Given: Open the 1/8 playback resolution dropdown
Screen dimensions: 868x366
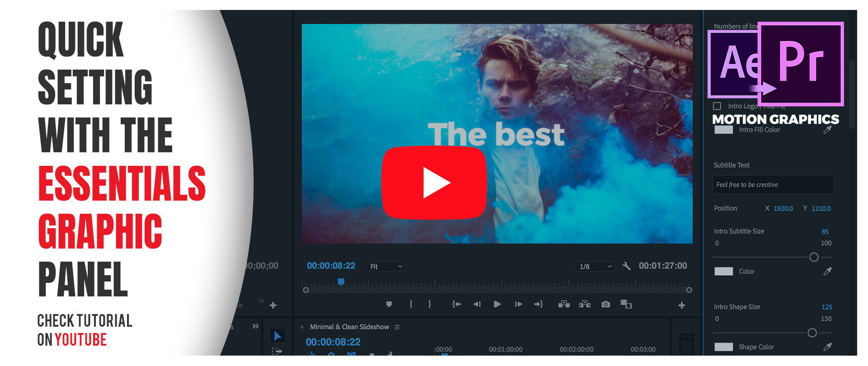Looking at the screenshot, I should click(x=595, y=267).
